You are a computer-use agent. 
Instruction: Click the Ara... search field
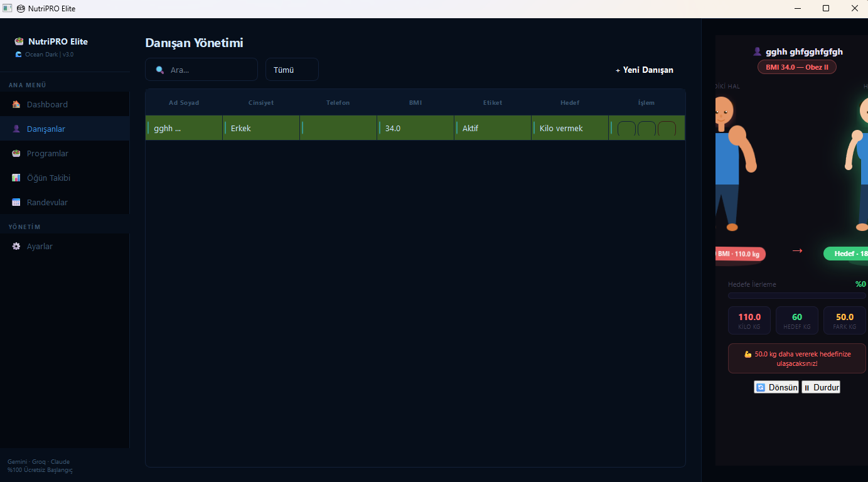(201, 70)
